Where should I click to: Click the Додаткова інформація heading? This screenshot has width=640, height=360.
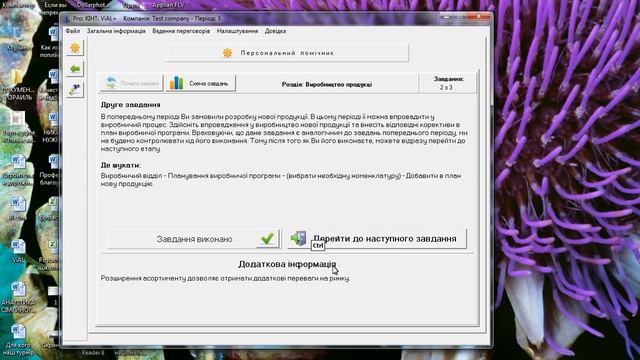coord(287,264)
